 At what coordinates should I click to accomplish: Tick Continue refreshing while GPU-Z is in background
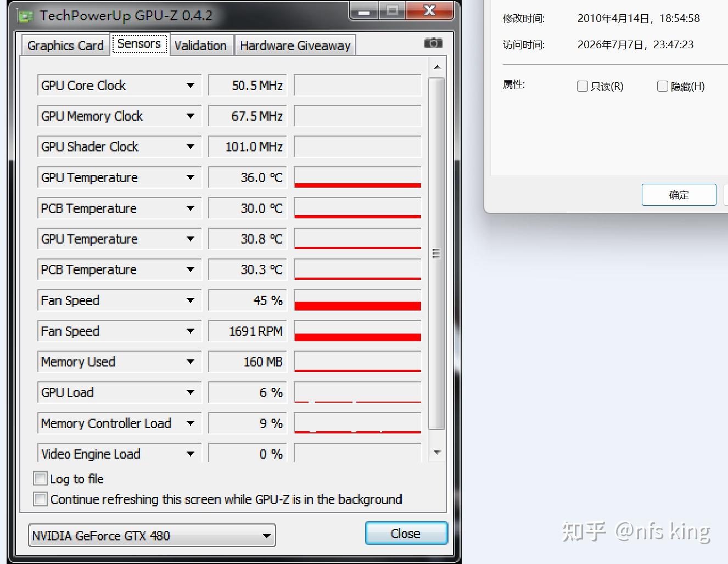(40, 499)
